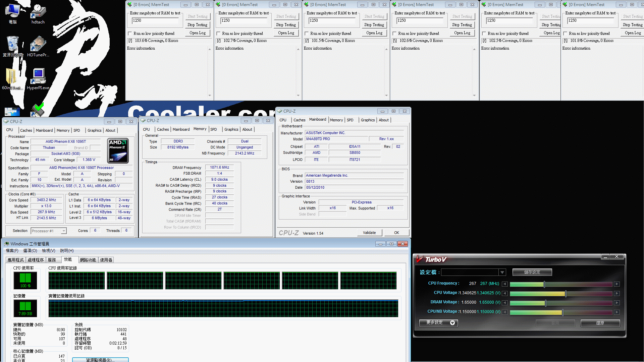Click Open Log in MemTest at 102.7% coverage

[286, 33]
